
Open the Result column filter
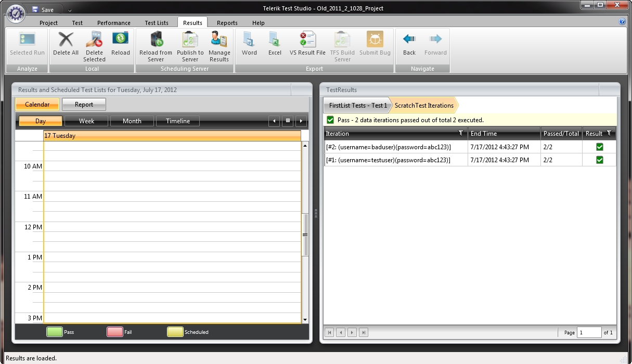(x=609, y=134)
